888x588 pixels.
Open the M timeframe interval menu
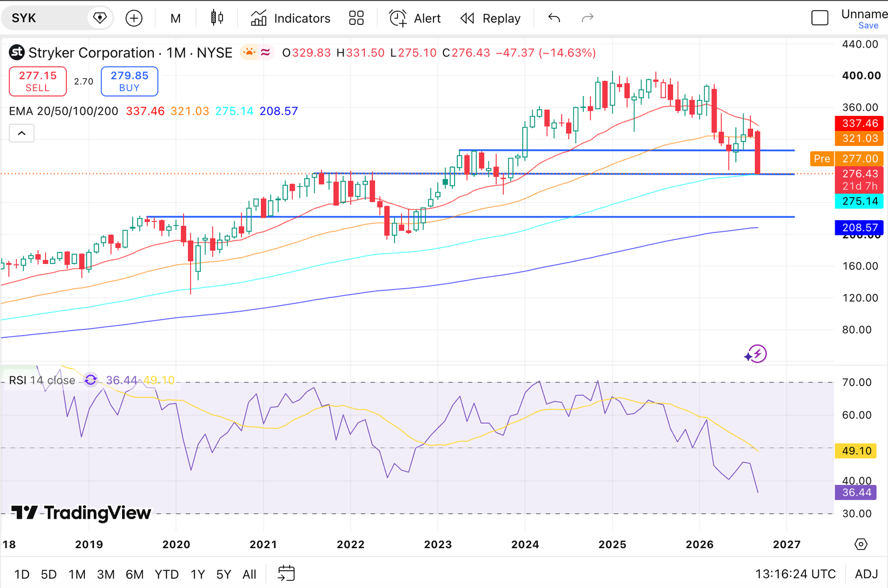[175, 18]
